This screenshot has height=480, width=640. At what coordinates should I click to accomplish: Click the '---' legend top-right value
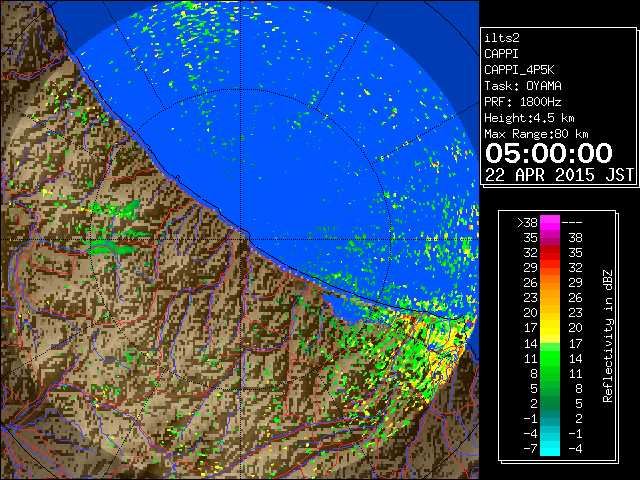coord(572,223)
